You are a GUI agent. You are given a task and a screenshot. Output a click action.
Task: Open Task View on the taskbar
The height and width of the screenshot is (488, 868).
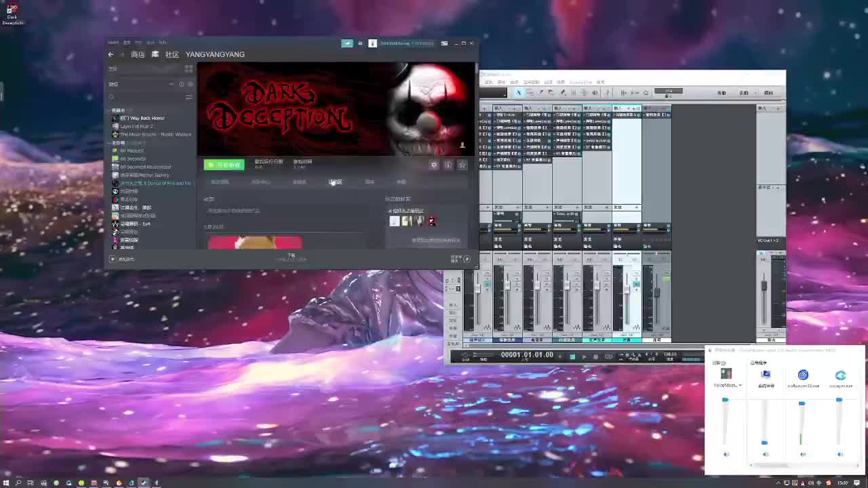(31, 483)
